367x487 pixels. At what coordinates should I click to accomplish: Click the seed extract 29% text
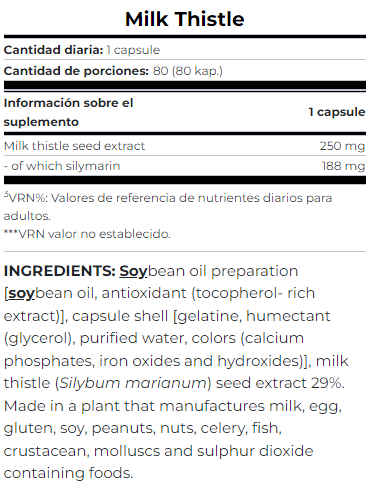[280, 383]
